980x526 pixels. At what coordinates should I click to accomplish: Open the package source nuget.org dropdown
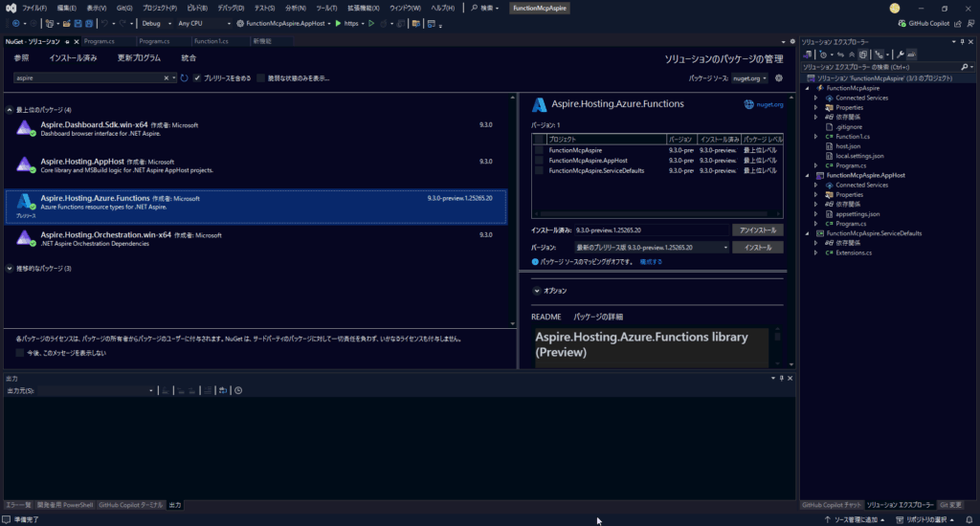(x=749, y=78)
